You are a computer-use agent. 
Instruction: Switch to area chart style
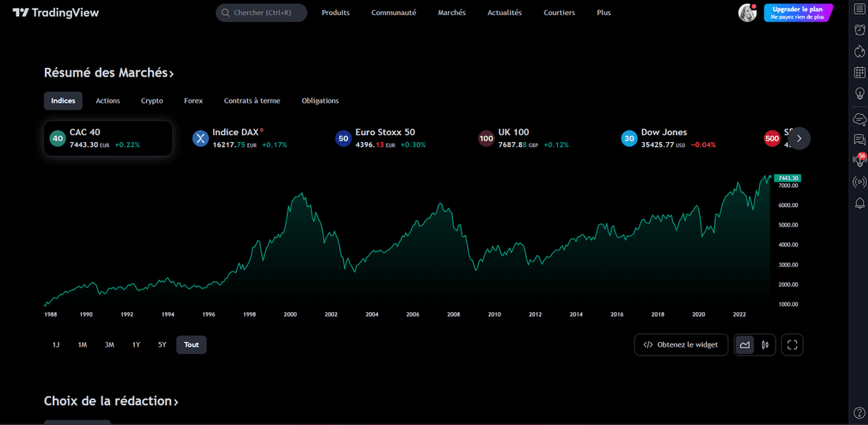point(745,344)
